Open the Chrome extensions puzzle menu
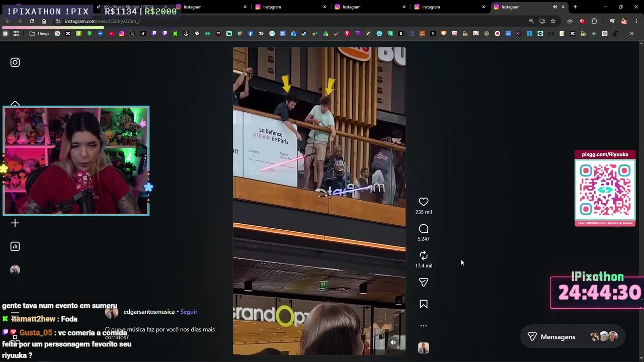This screenshot has height=362, width=644. 594,21
